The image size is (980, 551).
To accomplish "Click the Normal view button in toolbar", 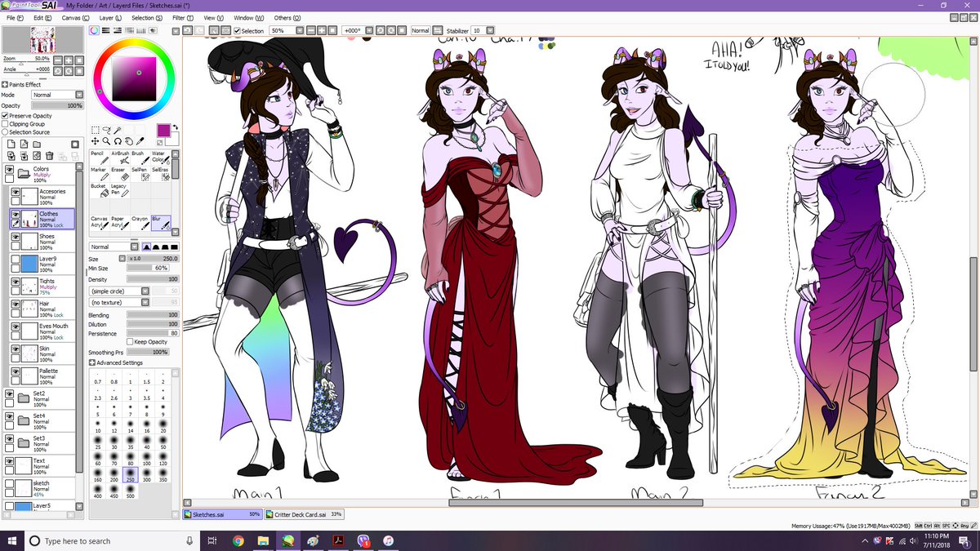I will tap(421, 31).
